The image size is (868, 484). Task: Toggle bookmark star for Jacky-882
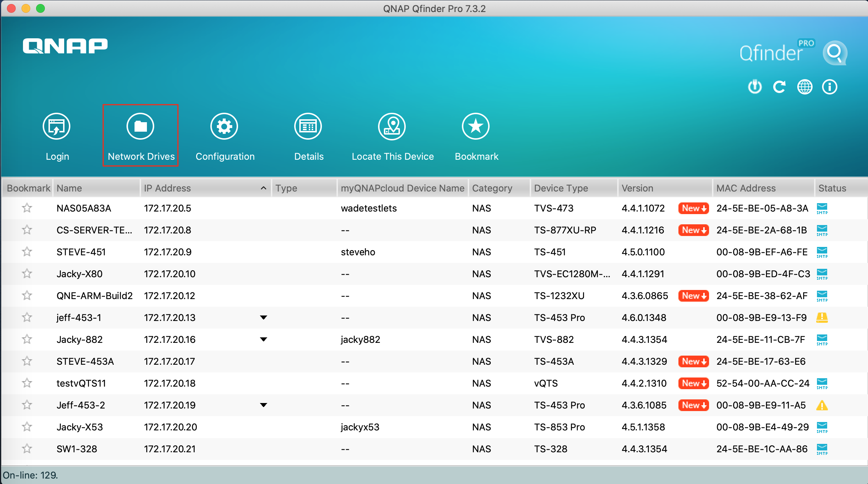point(27,339)
